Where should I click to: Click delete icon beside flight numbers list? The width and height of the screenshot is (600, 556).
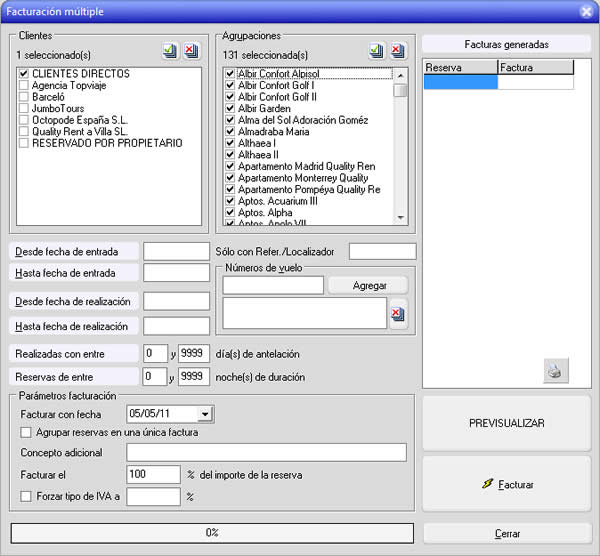[x=398, y=314]
